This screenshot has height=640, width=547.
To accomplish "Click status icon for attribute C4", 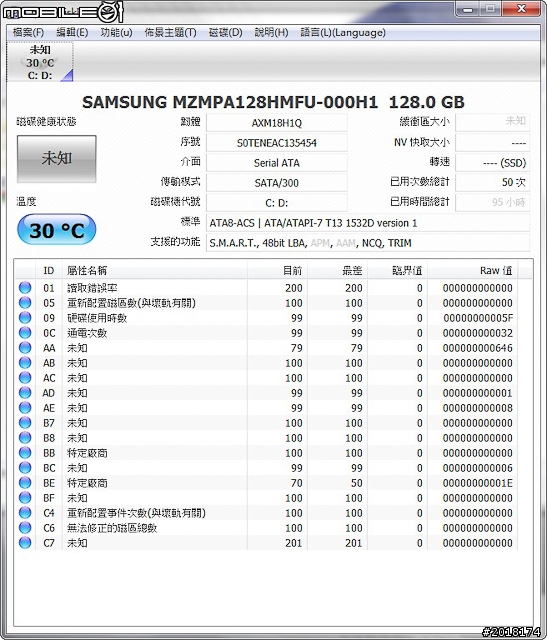I will tap(25, 513).
